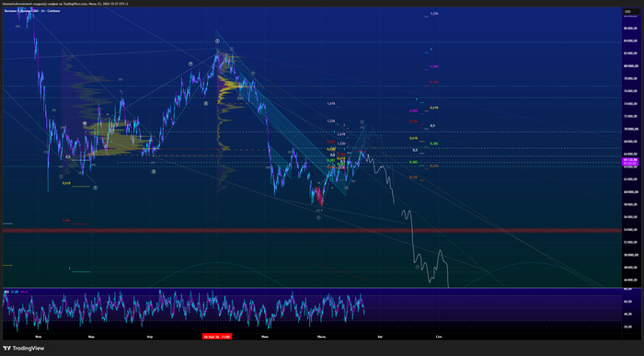Click the Geometryinvestment snapshot caption in the header

click(x=65, y=4)
